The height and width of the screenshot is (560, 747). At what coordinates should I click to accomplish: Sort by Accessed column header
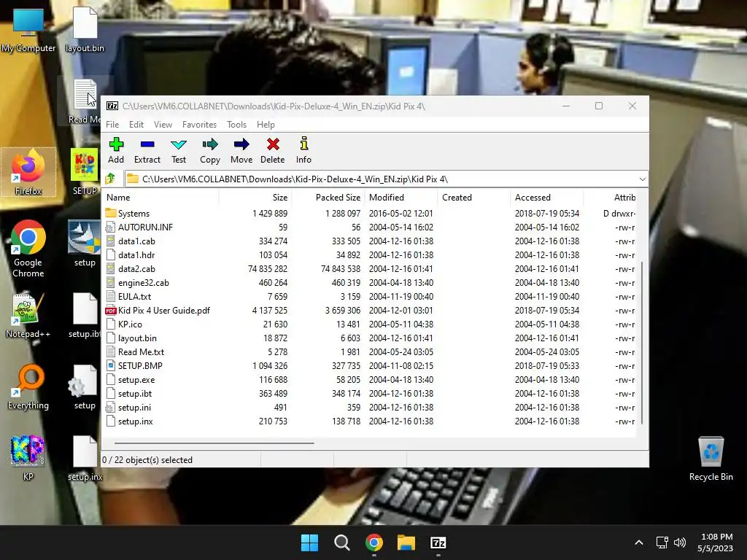tap(547, 197)
